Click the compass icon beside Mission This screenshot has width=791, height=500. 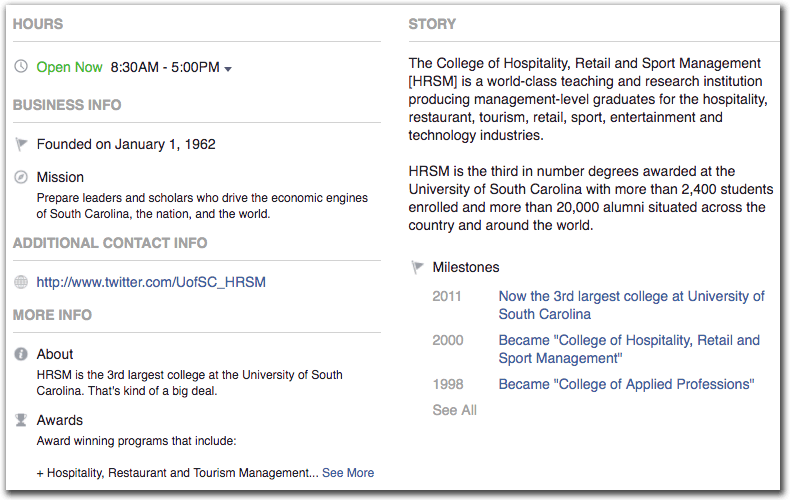(x=22, y=177)
